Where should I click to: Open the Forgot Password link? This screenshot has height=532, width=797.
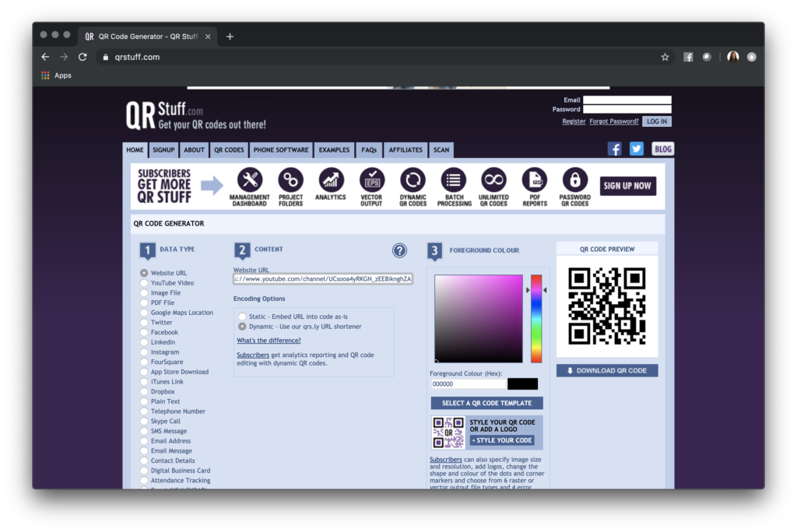point(613,121)
